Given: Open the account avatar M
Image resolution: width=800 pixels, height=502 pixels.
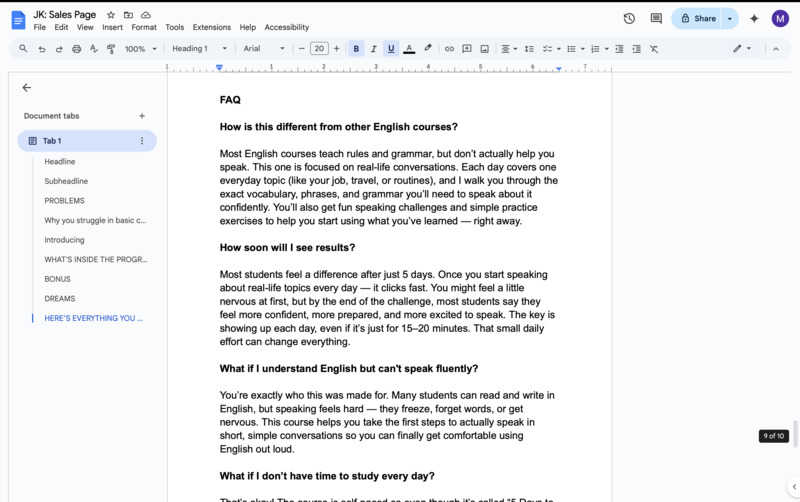Looking at the screenshot, I should point(780,18).
